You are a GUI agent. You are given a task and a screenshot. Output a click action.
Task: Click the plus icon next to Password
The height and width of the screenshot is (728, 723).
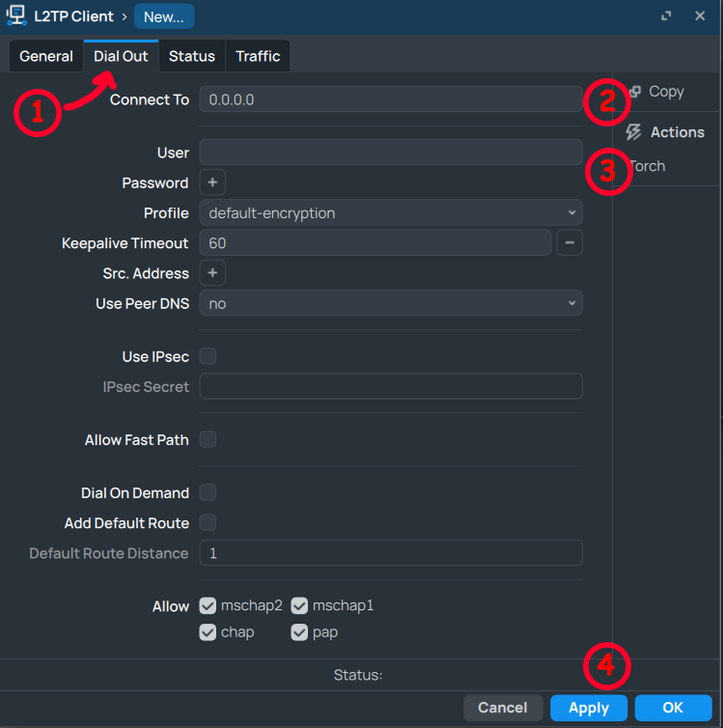pyautogui.click(x=212, y=182)
